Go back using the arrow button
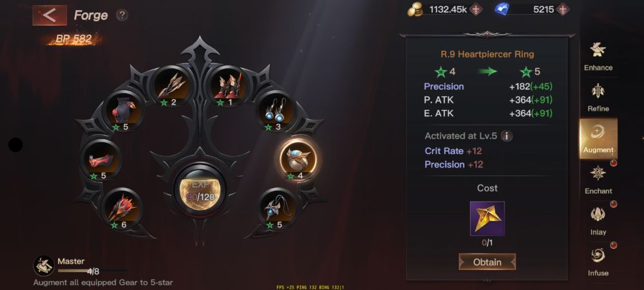 pos(50,15)
